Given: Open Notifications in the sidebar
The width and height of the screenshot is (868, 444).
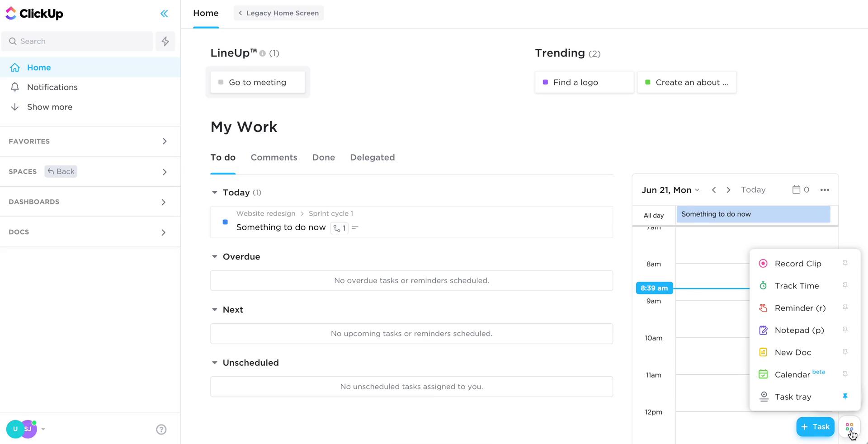Looking at the screenshot, I should [x=90, y=87].
